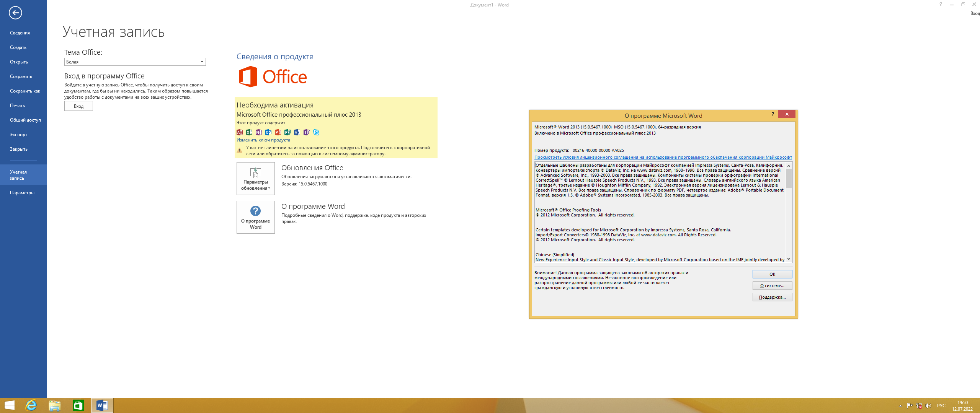Click the Change product key link
The width and height of the screenshot is (980, 413).
[x=263, y=140]
